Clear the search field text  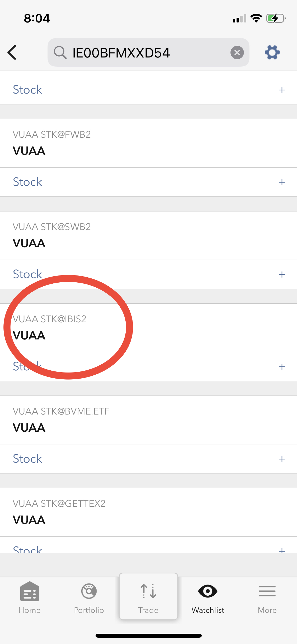tap(237, 52)
